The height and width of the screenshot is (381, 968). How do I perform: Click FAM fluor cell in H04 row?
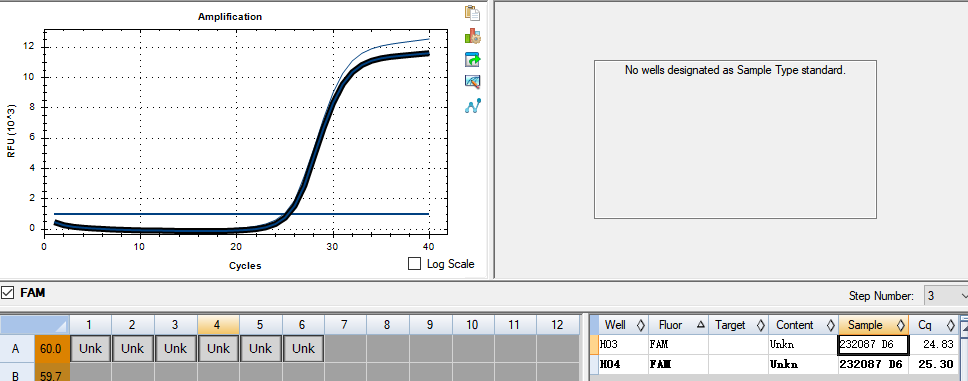tap(678, 364)
